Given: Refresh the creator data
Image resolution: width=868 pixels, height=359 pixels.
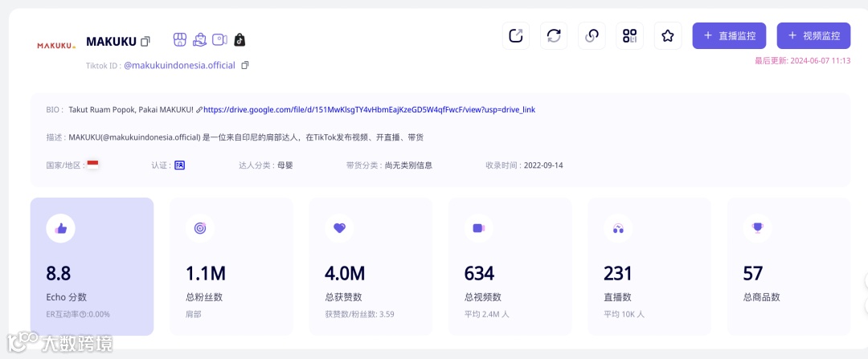Looking at the screenshot, I should tap(554, 36).
